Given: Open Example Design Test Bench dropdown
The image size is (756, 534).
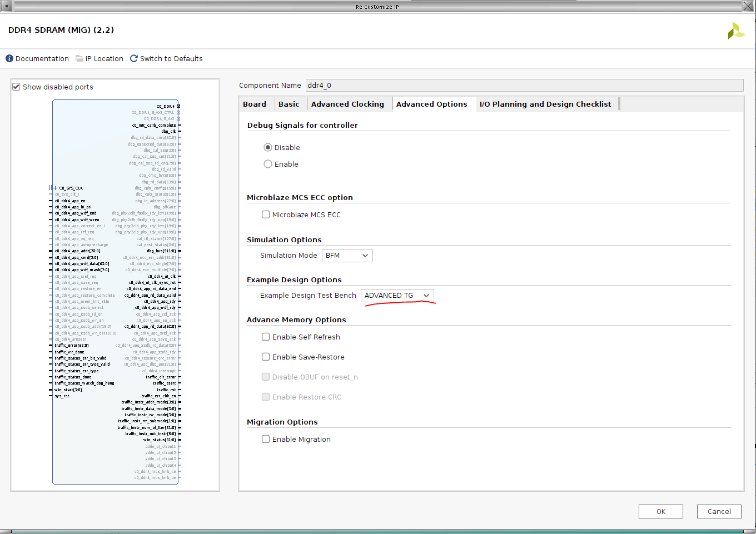Looking at the screenshot, I should [x=397, y=296].
